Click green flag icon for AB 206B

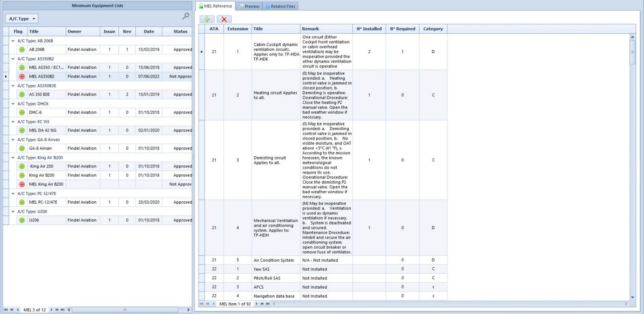tap(22, 50)
